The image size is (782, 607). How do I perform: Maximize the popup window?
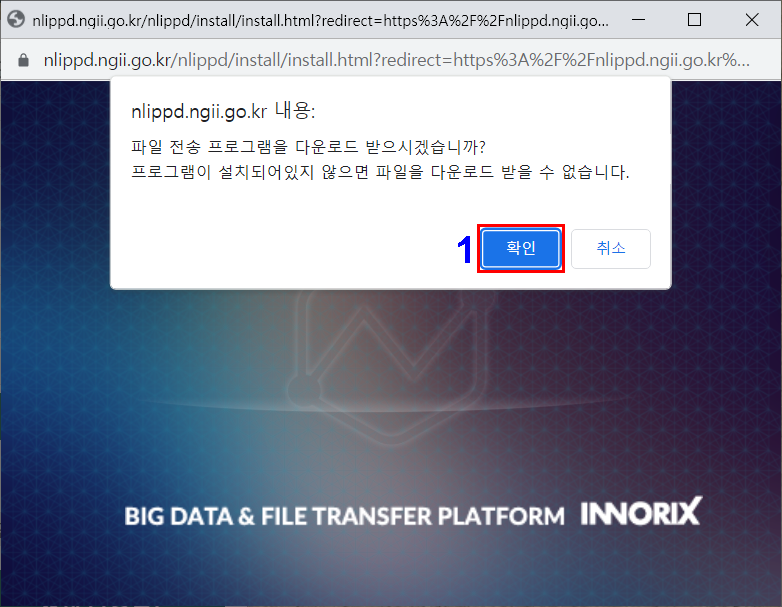coord(694,20)
